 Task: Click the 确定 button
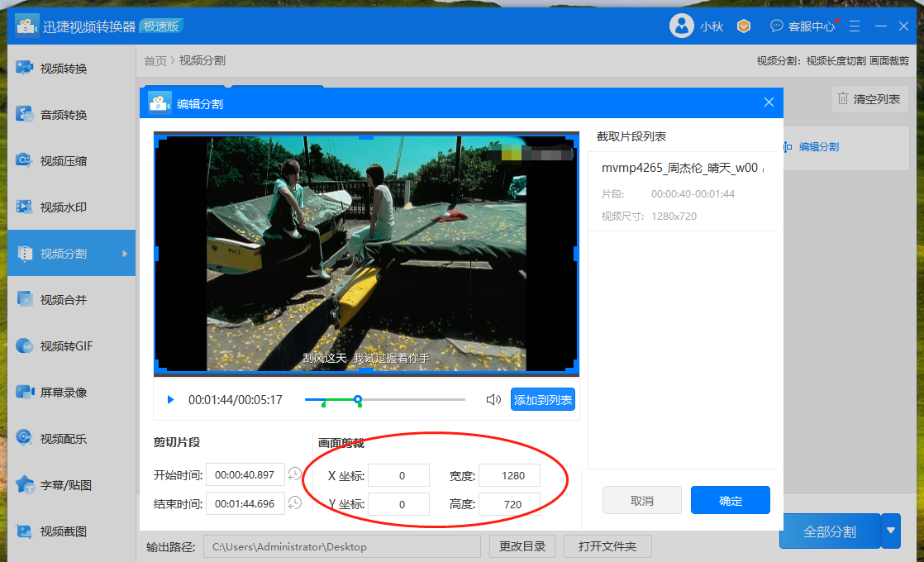(730, 500)
